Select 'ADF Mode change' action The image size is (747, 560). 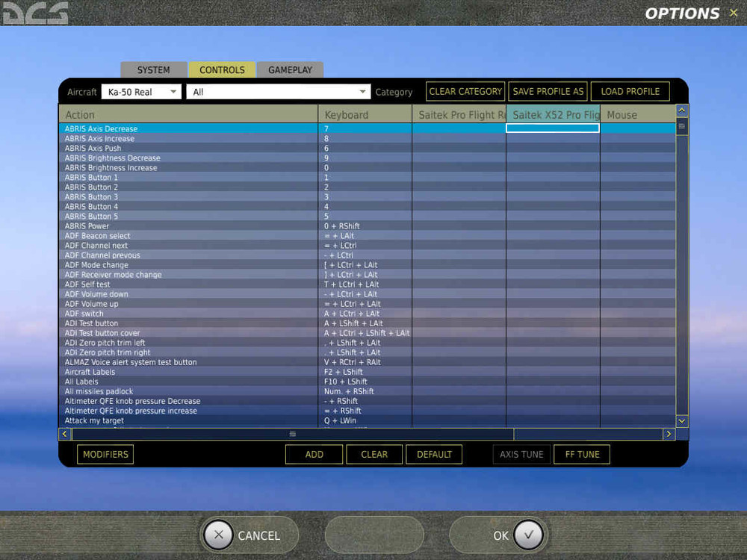coord(96,265)
